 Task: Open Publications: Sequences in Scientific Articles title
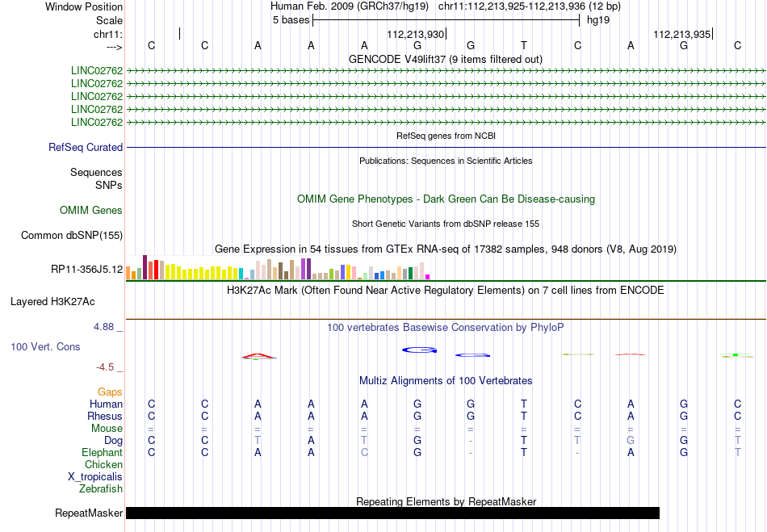click(446, 161)
